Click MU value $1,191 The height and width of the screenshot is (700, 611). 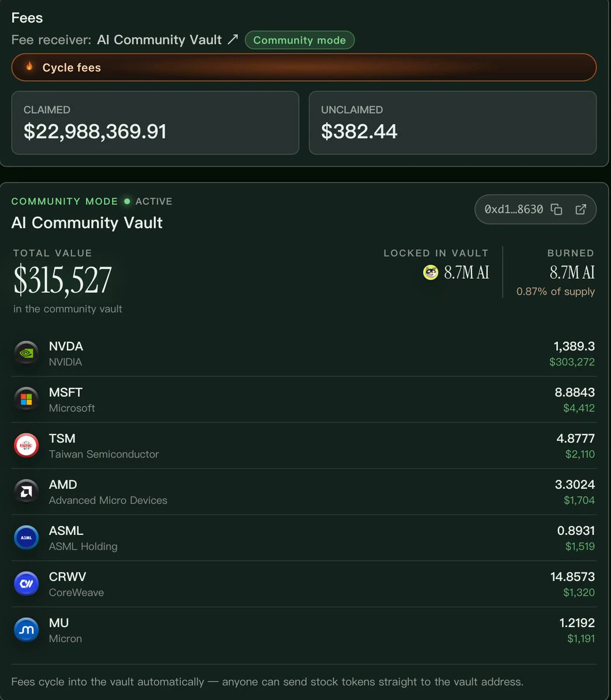[581, 639]
